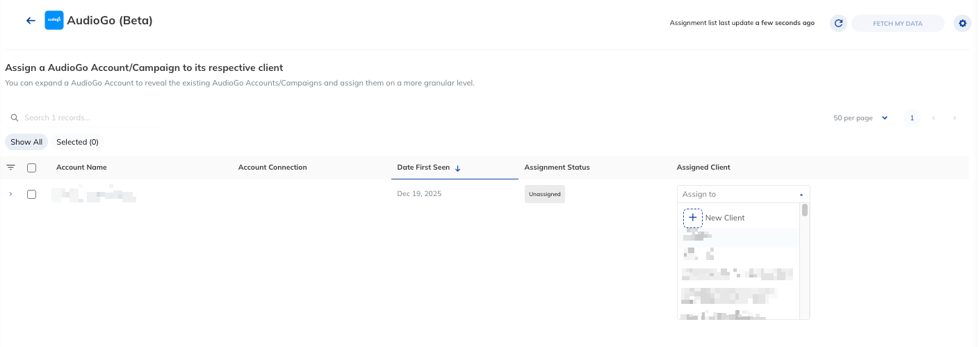The height and width of the screenshot is (347, 980).
Task: Open the settings gear
Action: [963, 24]
